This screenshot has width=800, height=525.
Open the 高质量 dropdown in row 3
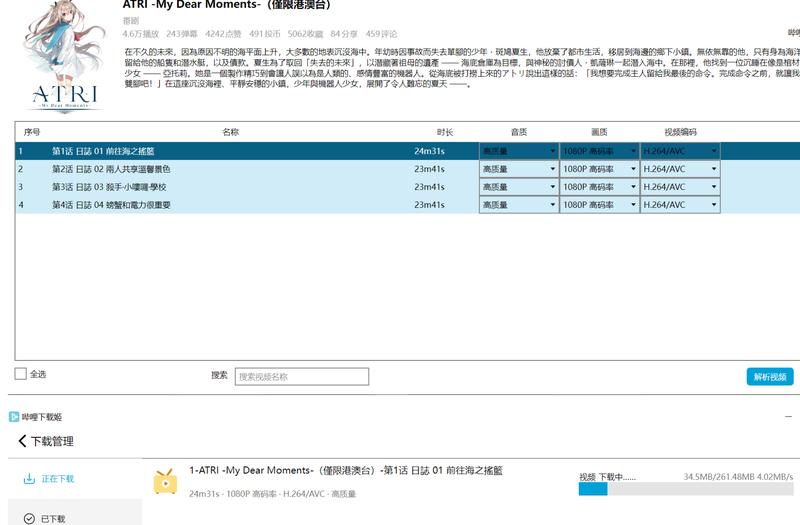pyautogui.click(x=519, y=187)
